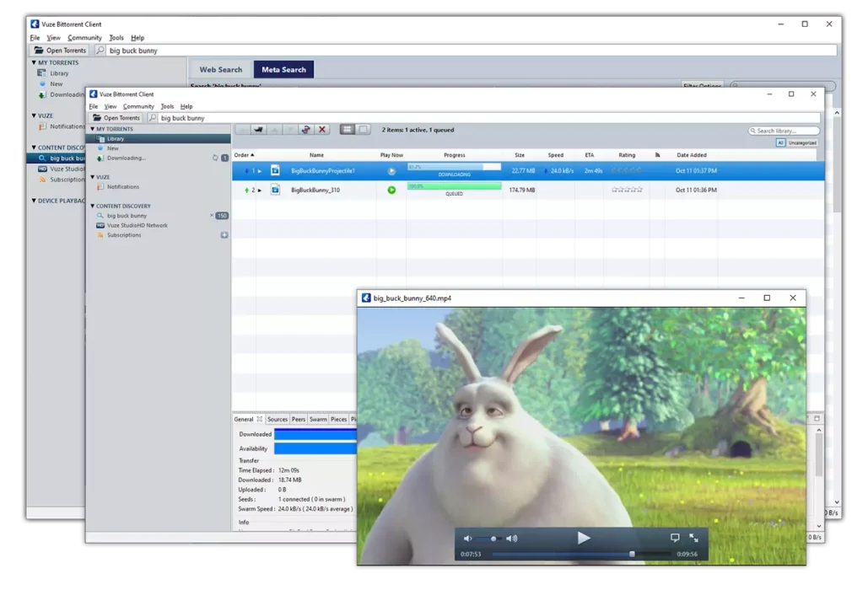Switch to the Swarm tab

pyautogui.click(x=318, y=419)
